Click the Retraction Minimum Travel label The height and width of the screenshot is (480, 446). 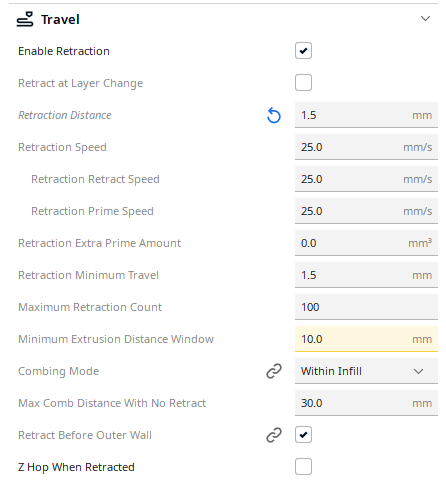[88, 275]
